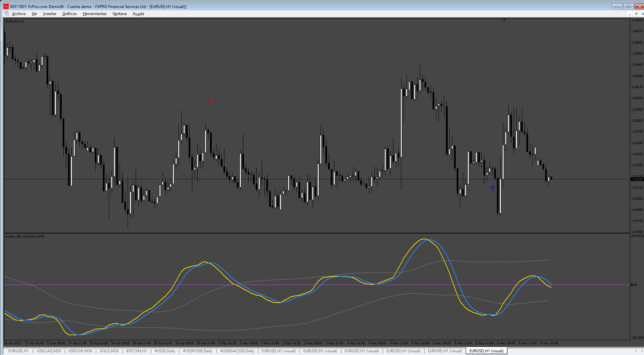Image resolution: width=644 pixels, height=355 pixels.
Task: Click the FxPro application icon in the title bar
Action: [6, 6]
